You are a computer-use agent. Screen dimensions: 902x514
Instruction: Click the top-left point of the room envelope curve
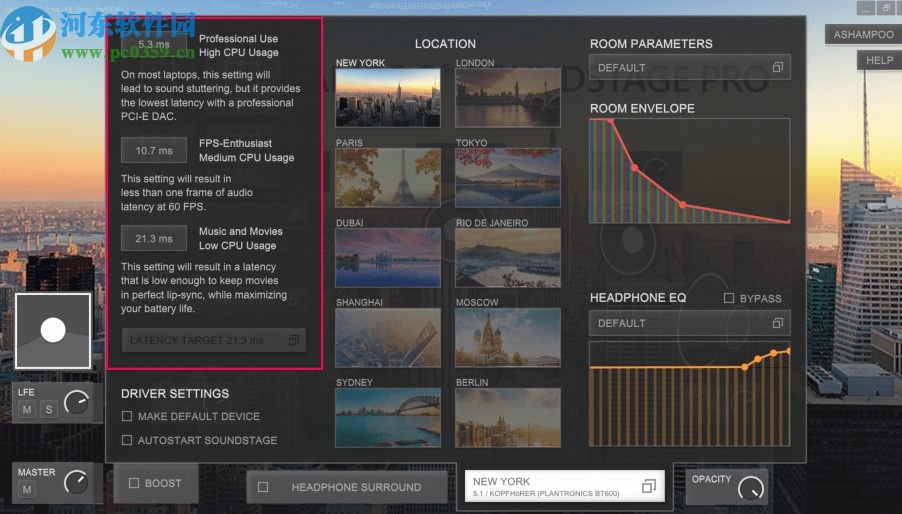(x=610, y=121)
